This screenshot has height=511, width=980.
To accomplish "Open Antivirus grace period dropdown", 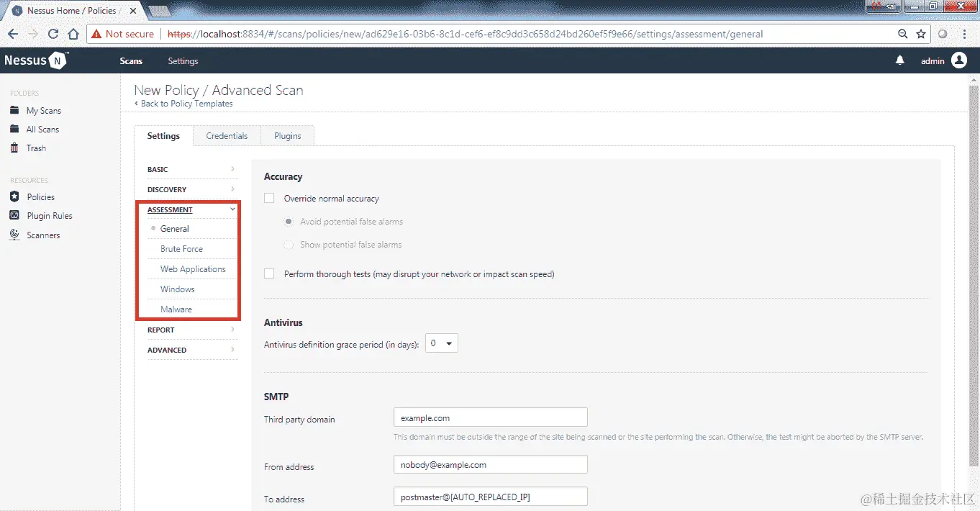I will pos(442,343).
